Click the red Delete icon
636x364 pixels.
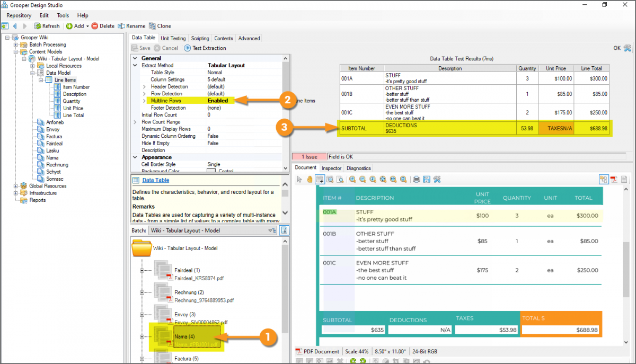point(94,26)
